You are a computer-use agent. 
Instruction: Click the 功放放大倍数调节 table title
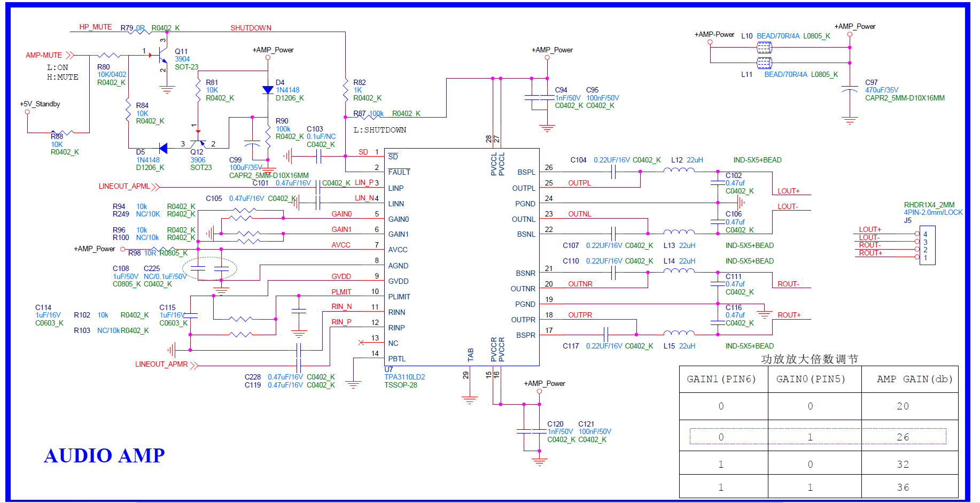[810, 359]
